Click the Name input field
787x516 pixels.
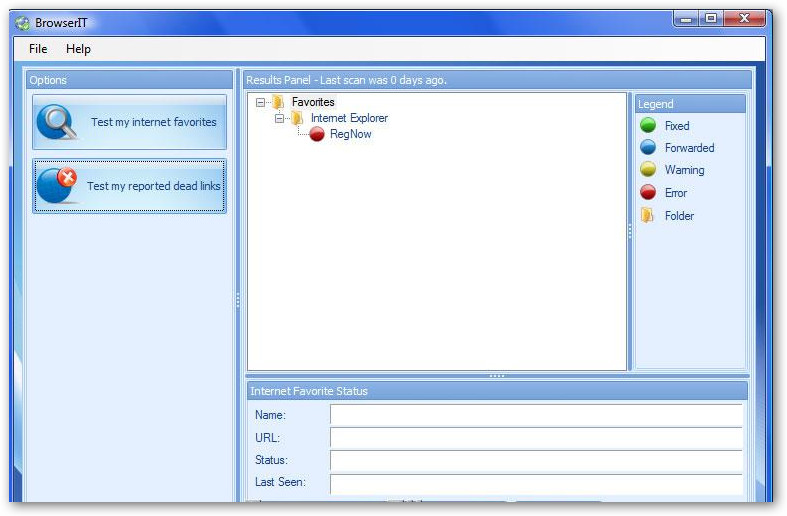click(x=536, y=415)
